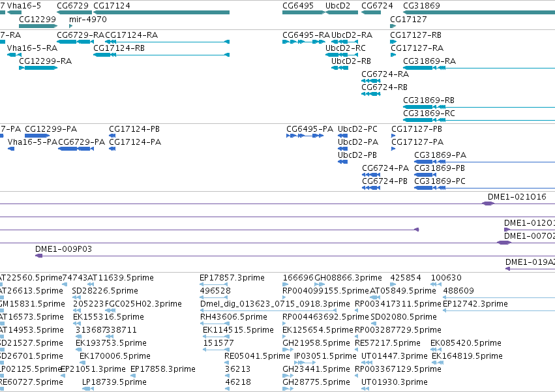
Task: Select the CG12299 gene label
Action: [x=37, y=19]
